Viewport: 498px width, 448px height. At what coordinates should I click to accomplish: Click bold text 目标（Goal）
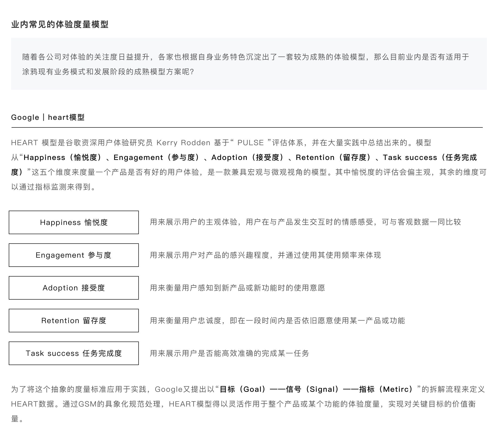coord(243,389)
